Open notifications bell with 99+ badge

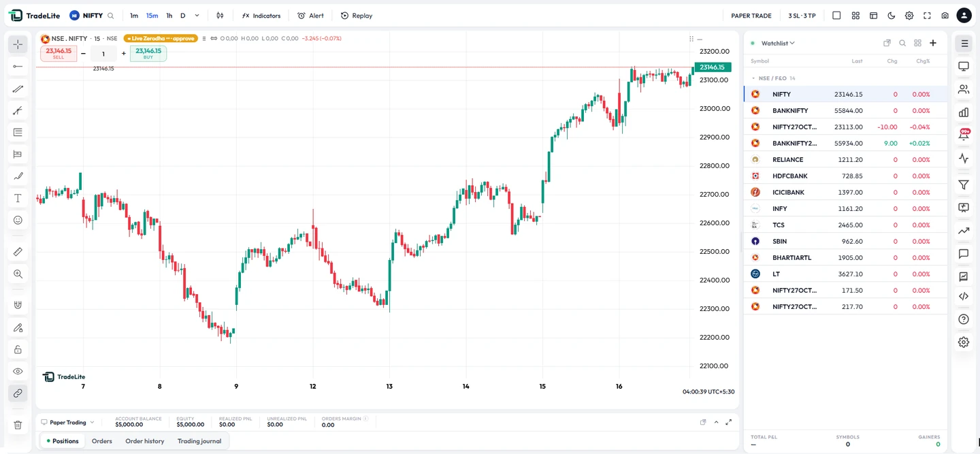[x=964, y=135]
